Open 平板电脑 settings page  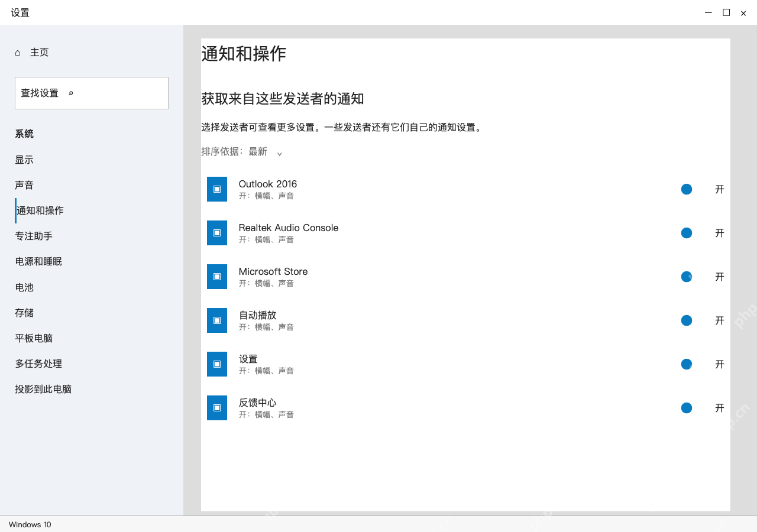(x=34, y=338)
